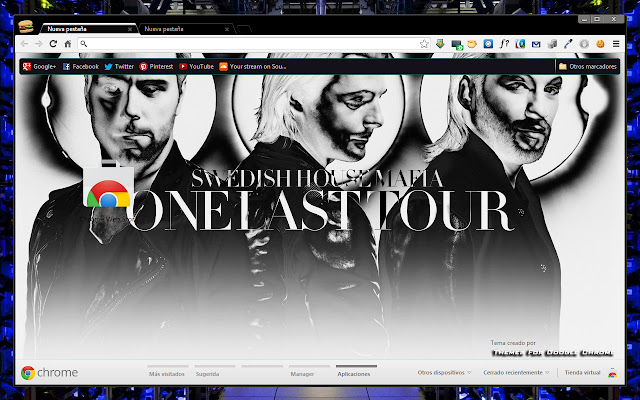Viewport: 640px width, 400px height.
Task: Bookmark this page with the star
Action: (x=424, y=44)
